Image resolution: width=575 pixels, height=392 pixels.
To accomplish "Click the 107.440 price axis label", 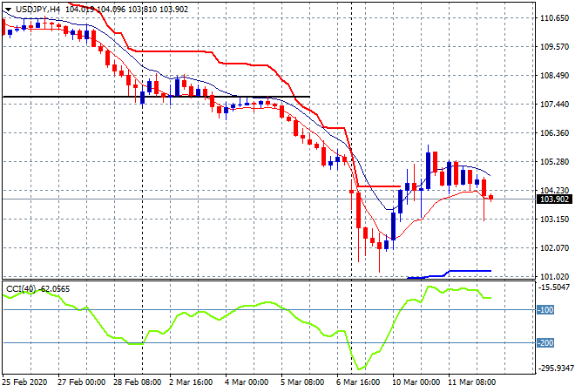I will (x=555, y=105).
